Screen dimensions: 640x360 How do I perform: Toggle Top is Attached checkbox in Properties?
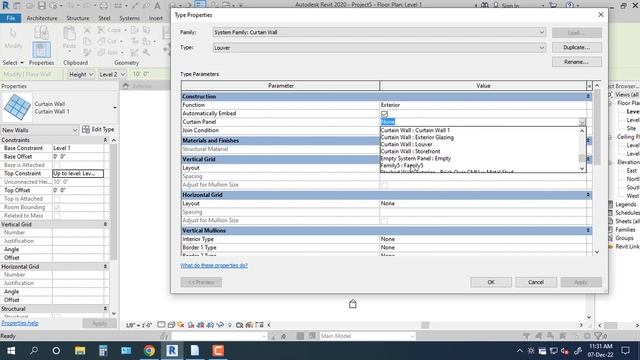coord(57,199)
